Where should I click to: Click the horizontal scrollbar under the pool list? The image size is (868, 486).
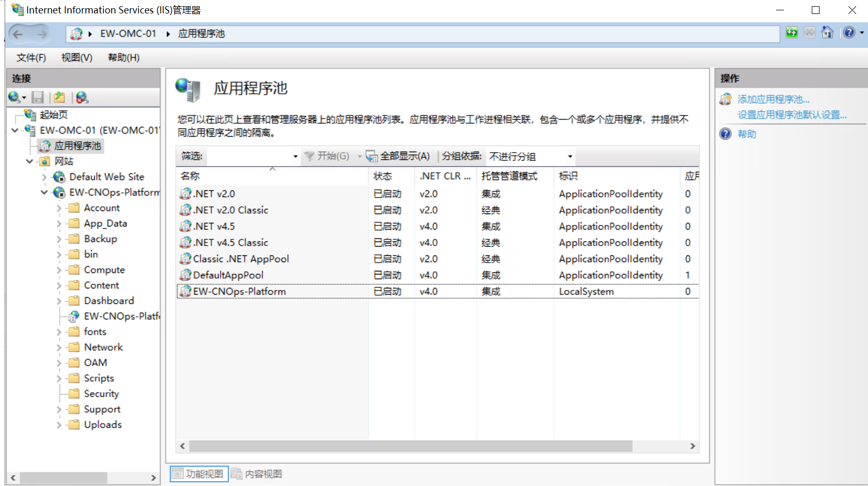[x=411, y=446]
